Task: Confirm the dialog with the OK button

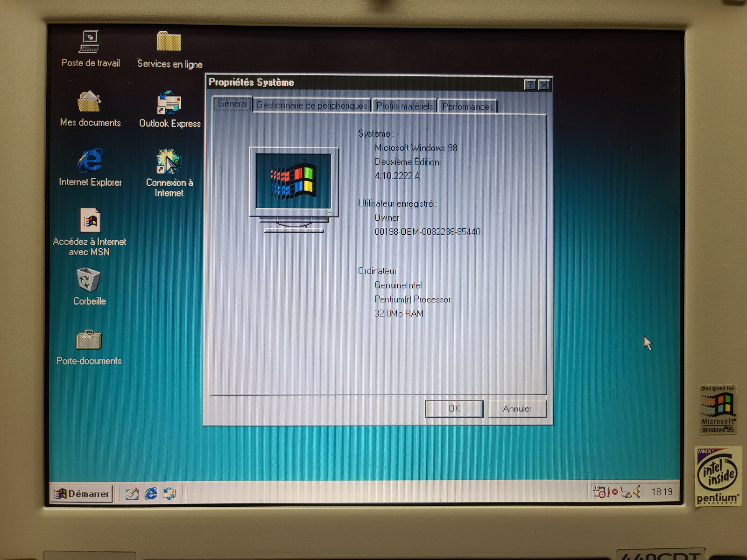Action: coord(454,408)
